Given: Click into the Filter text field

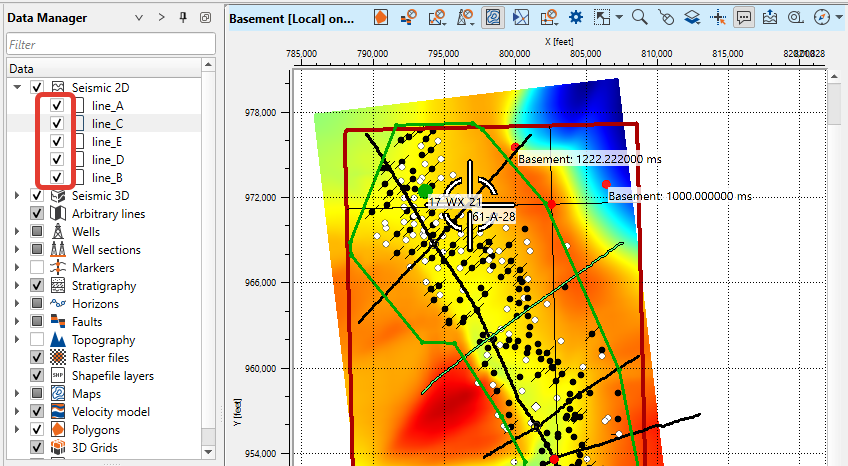Looking at the screenshot, I should coord(110,45).
